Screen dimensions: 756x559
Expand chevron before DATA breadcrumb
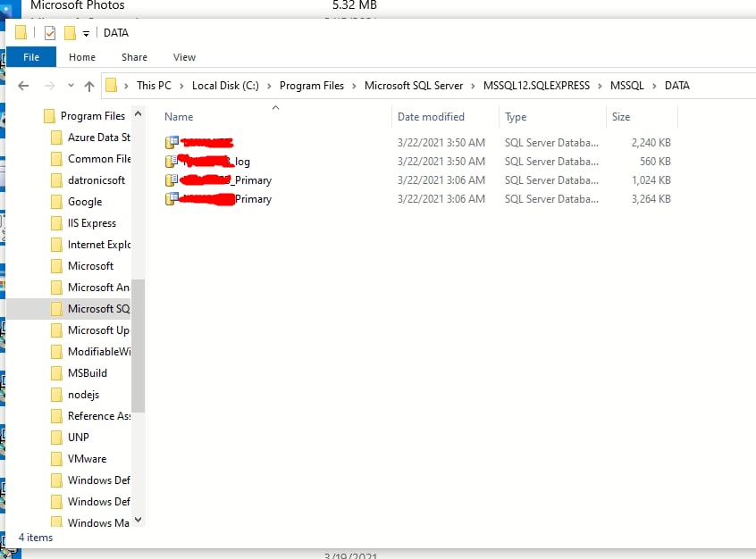(654, 86)
